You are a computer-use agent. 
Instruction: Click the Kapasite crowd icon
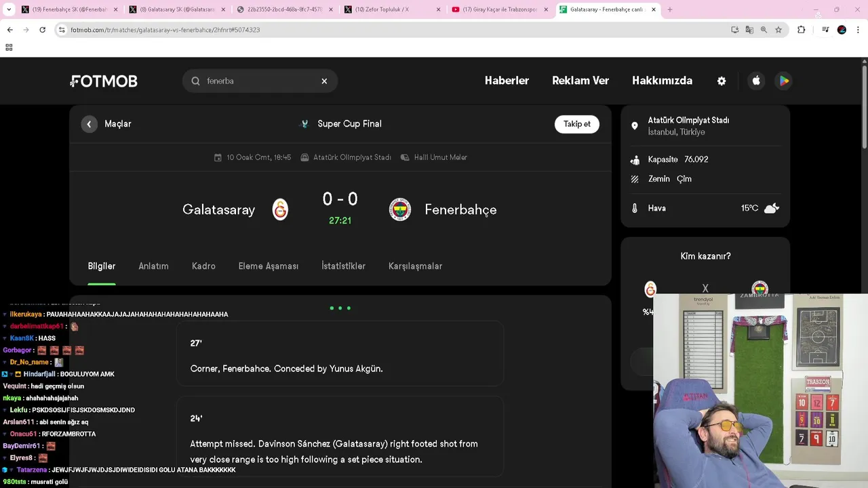point(635,160)
